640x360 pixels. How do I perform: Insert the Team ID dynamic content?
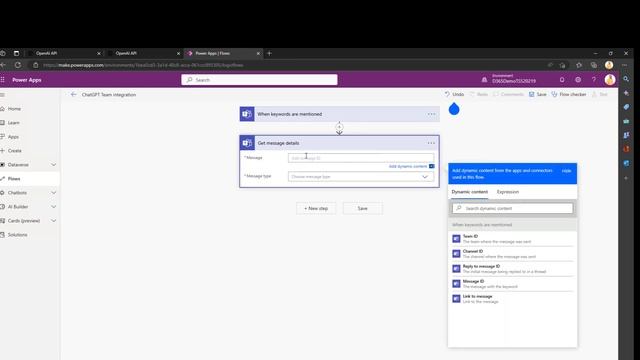pyautogui.click(x=512, y=239)
